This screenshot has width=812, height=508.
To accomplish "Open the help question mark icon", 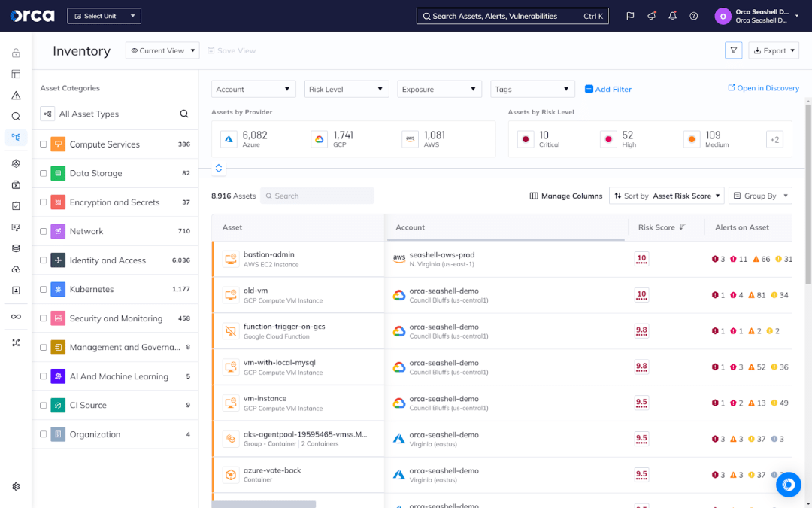I will [694, 16].
